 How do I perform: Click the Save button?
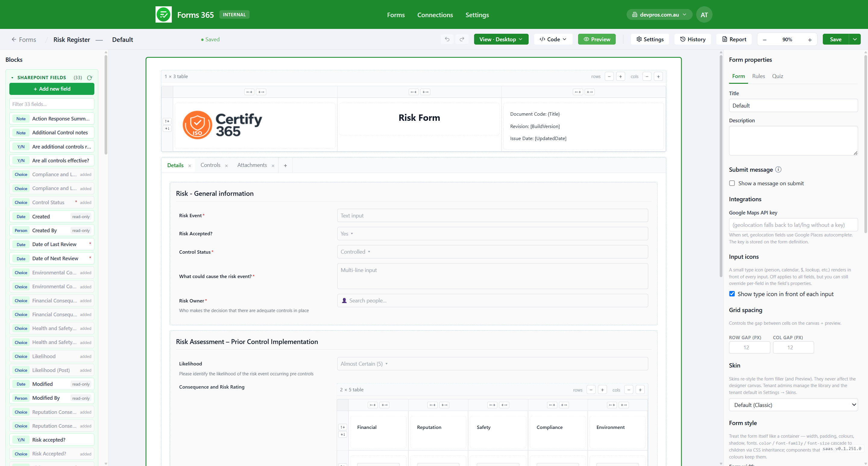click(x=835, y=39)
